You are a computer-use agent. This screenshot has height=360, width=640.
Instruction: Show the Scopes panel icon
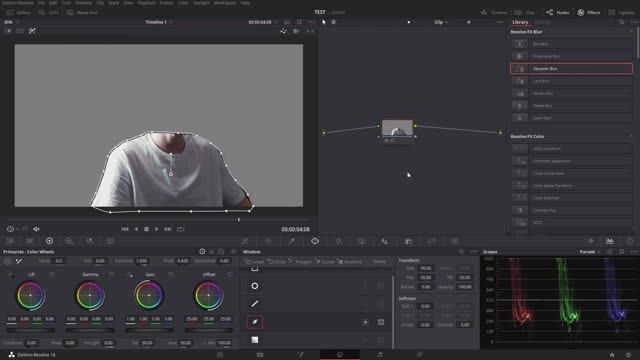(609, 241)
